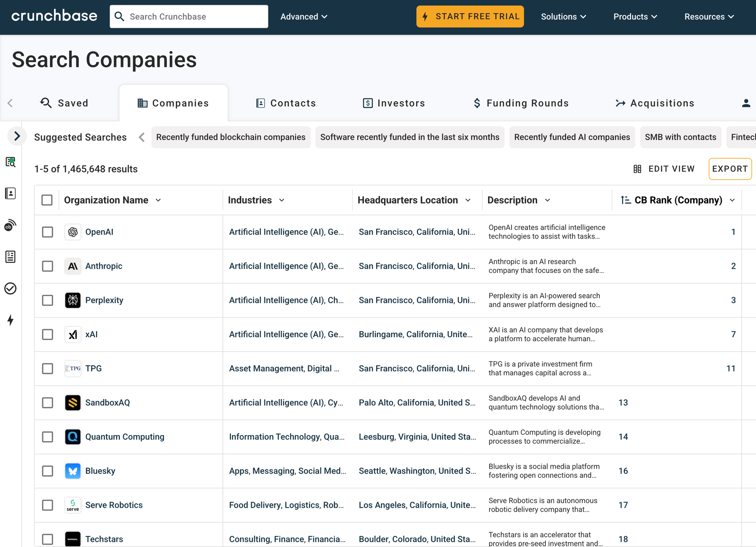Open Description column options
The image size is (756, 547).
[x=547, y=200]
